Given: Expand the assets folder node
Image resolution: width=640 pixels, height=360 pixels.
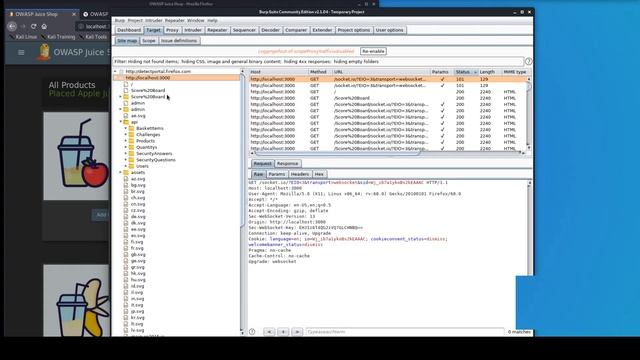Looking at the screenshot, I should 120,173.
